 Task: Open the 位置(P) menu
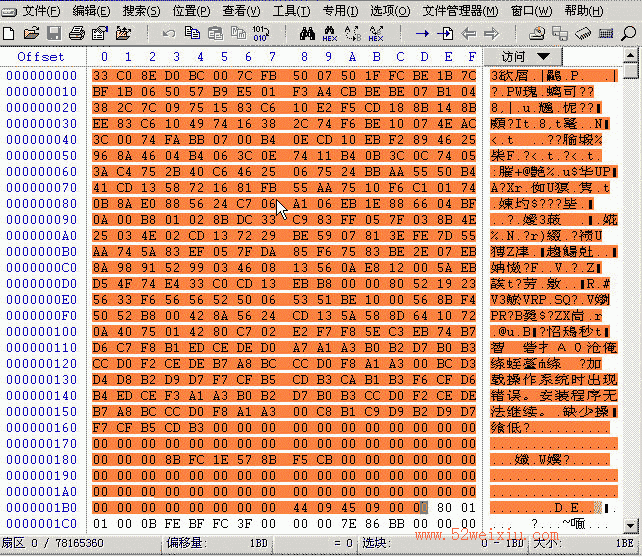191,11
